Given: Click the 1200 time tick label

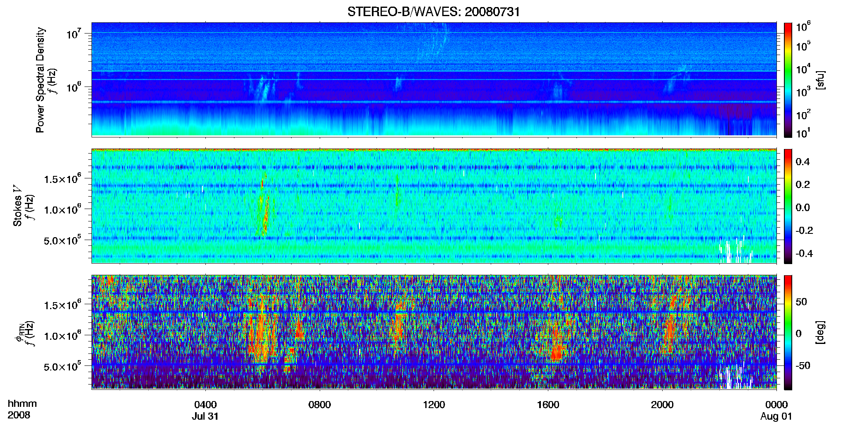Looking at the screenshot, I should [x=434, y=405].
